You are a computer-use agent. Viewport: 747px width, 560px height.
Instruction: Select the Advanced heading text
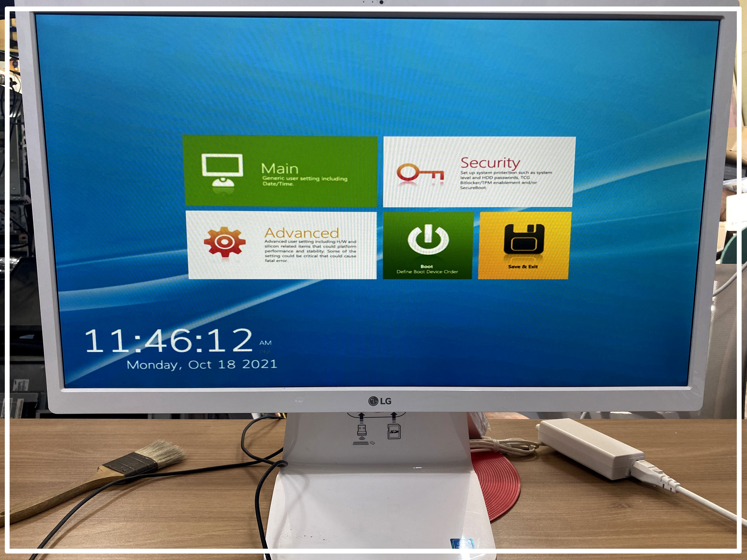[302, 233]
